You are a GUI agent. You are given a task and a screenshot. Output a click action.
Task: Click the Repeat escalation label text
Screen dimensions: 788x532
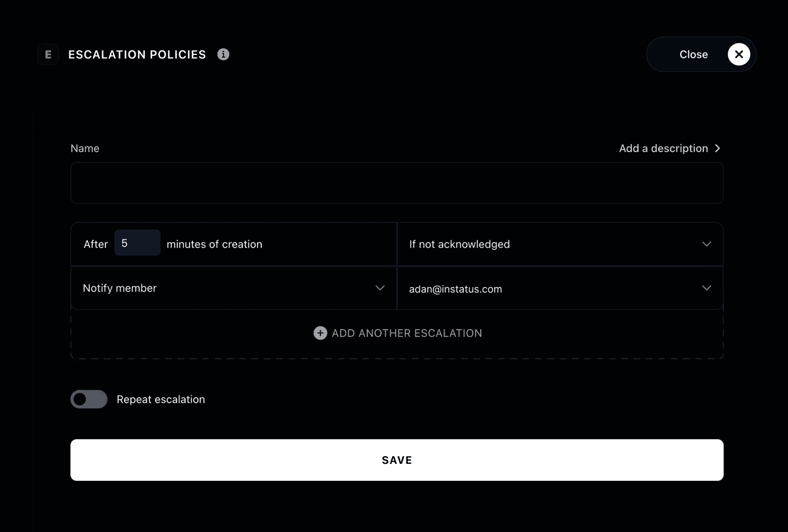[161, 399]
